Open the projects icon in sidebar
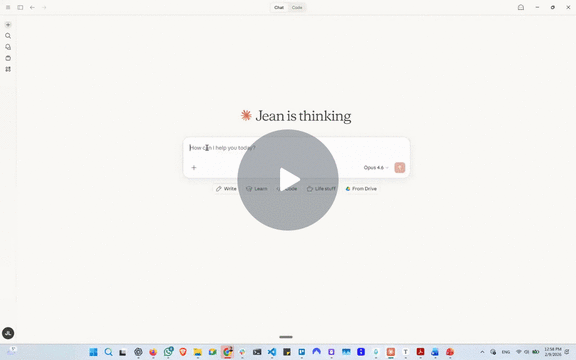Screen dimensions: 576x360 [8, 58]
